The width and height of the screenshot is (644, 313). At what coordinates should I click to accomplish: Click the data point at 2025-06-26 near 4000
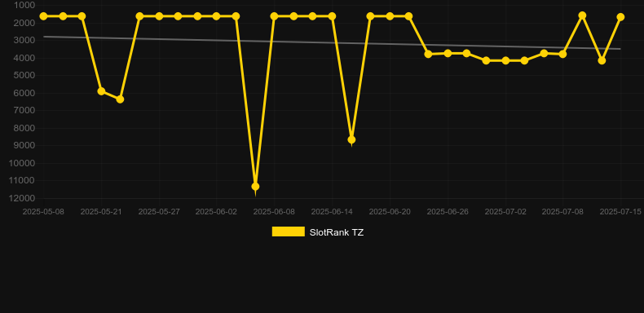448,54
